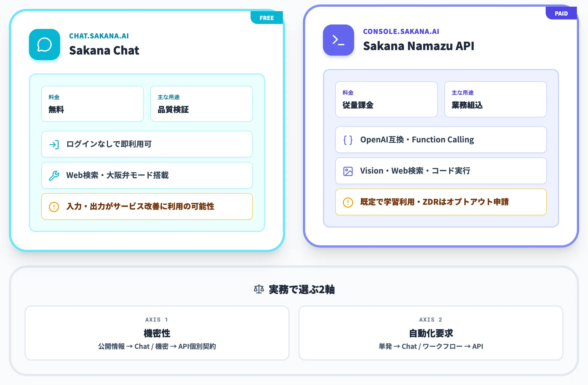
Task: Click the login arrow icon beside ログインなしで即利用可
Action: click(54, 144)
